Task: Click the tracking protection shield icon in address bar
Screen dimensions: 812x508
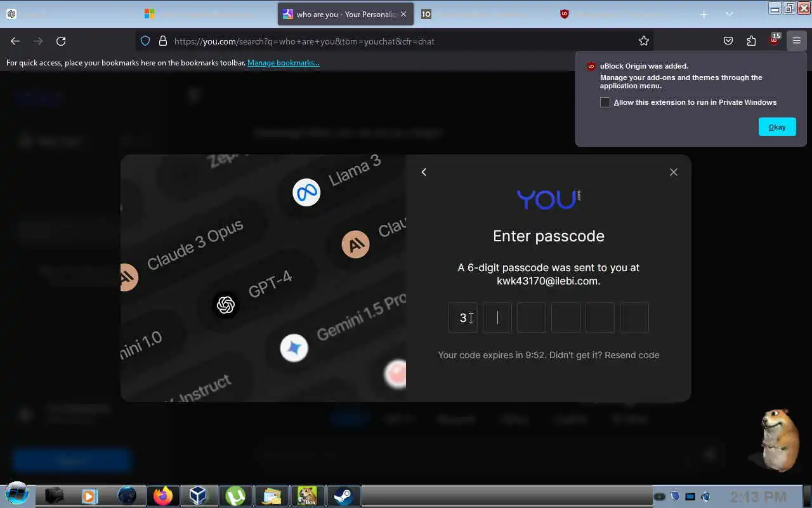Action: click(145, 41)
